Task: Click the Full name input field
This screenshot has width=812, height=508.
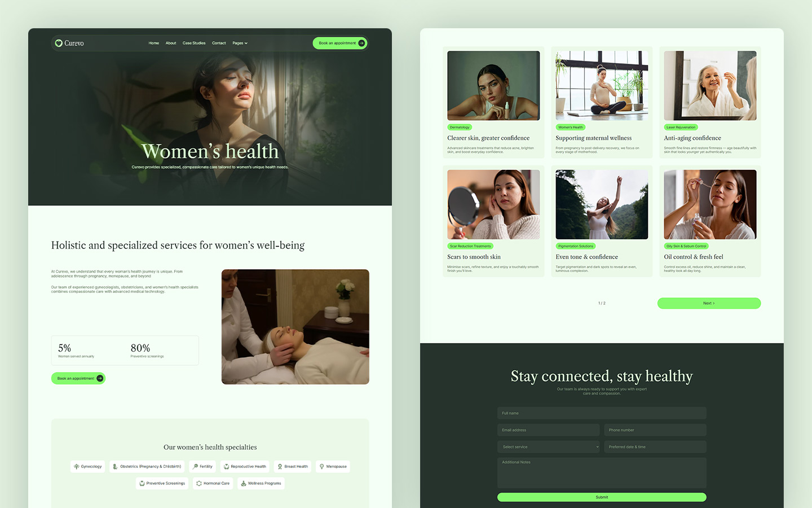Action: pos(601,413)
